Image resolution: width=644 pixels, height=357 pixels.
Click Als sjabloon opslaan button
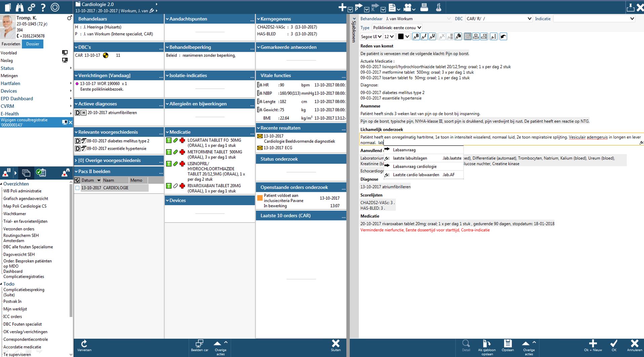tap(487, 348)
